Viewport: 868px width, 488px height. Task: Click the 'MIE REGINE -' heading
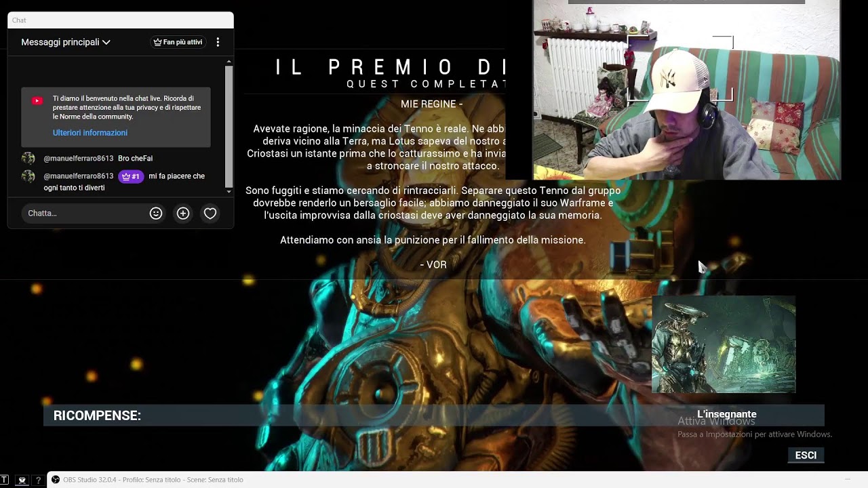pos(432,104)
